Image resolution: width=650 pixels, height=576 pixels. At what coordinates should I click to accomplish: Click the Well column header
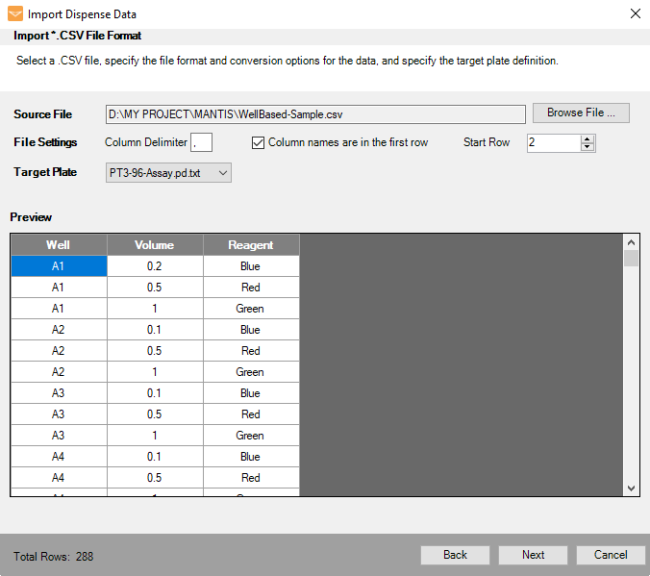click(59, 245)
